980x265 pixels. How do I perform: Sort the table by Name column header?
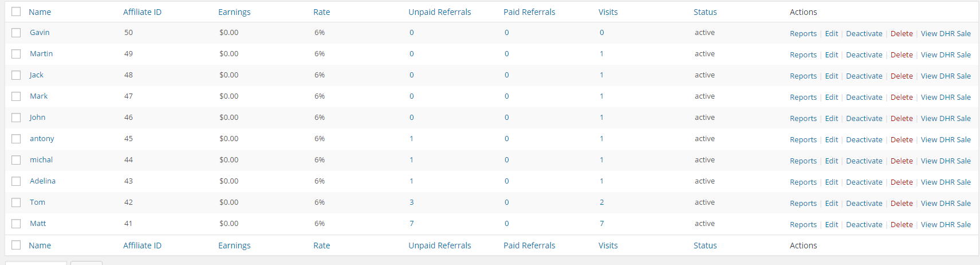coord(40,12)
